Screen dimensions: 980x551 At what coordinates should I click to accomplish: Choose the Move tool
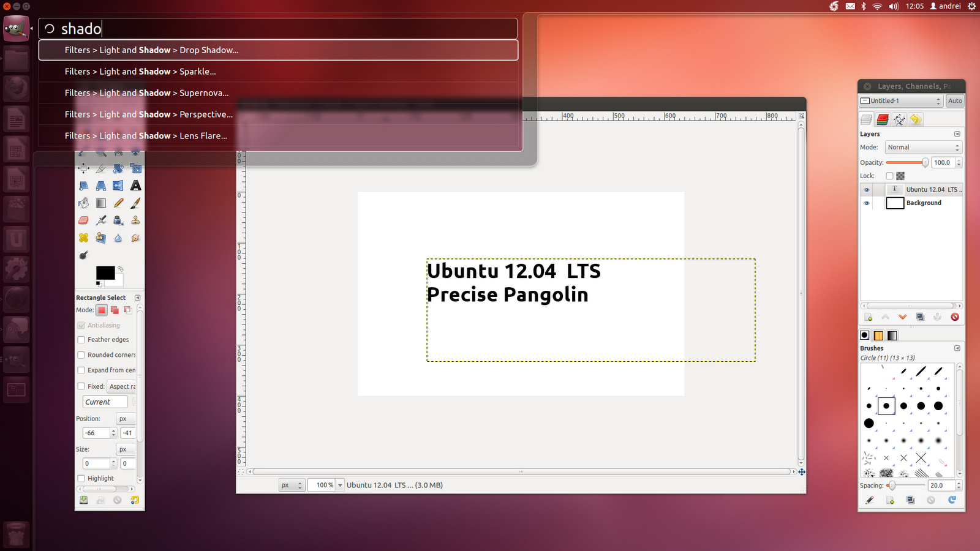click(x=84, y=168)
